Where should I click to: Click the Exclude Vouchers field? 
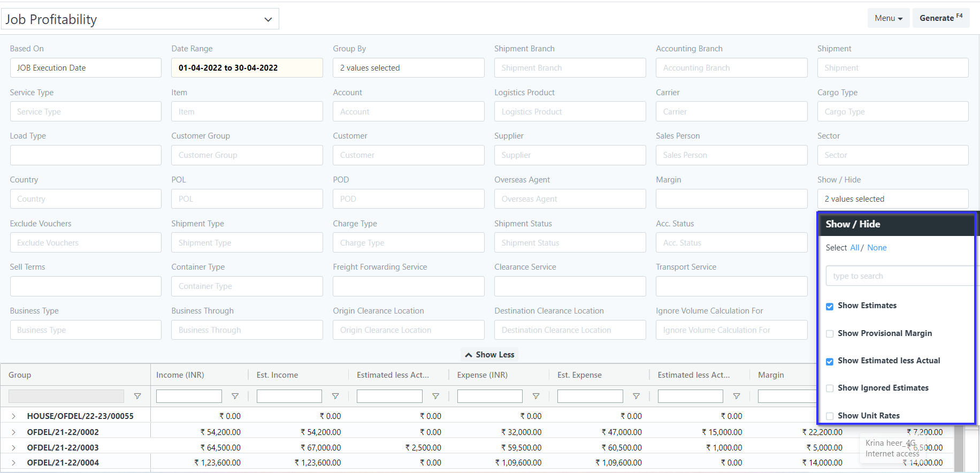click(x=86, y=243)
